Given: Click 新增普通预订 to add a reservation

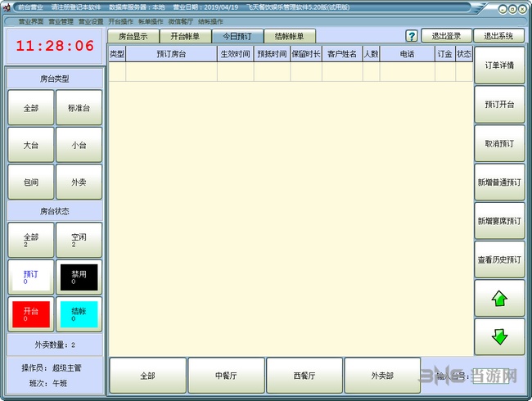Looking at the screenshot, I should coord(499,182).
